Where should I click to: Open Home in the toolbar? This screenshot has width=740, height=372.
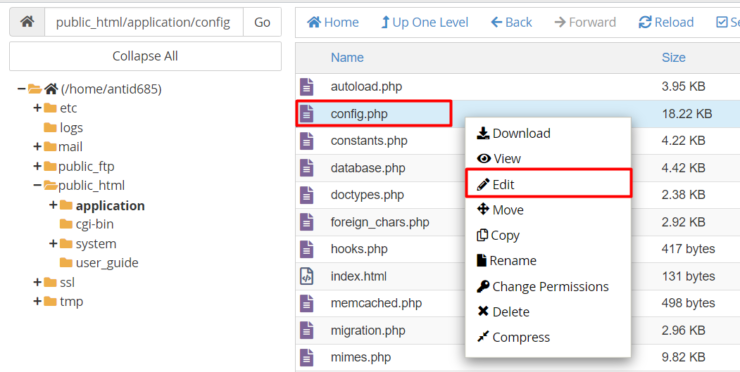click(x=333, y=22)
